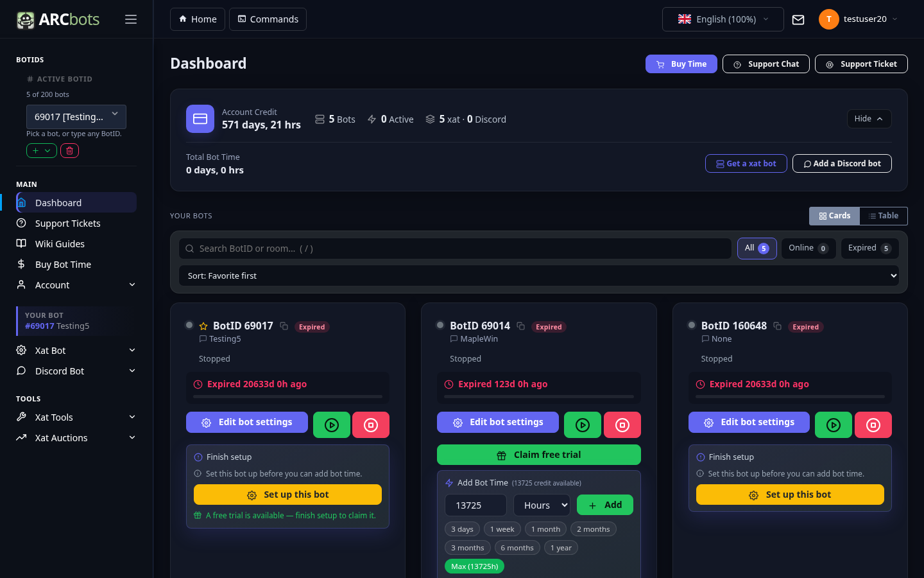Open Support Chat
Screen dimensions: 924x578
pyautogui.click(x=766, y=64)
